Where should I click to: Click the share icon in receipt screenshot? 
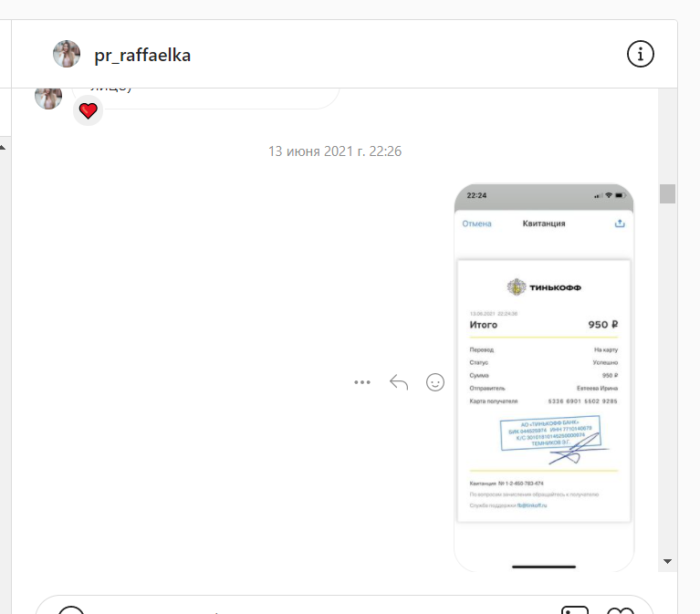click(620, 224)
